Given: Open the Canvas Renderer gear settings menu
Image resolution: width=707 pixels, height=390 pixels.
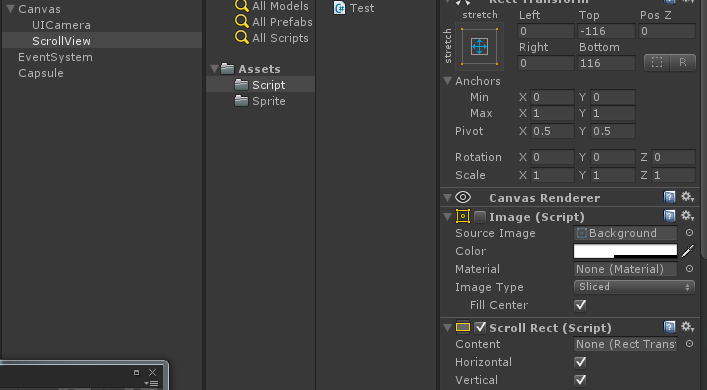Looking at the screenshot, I should point(687,197).
